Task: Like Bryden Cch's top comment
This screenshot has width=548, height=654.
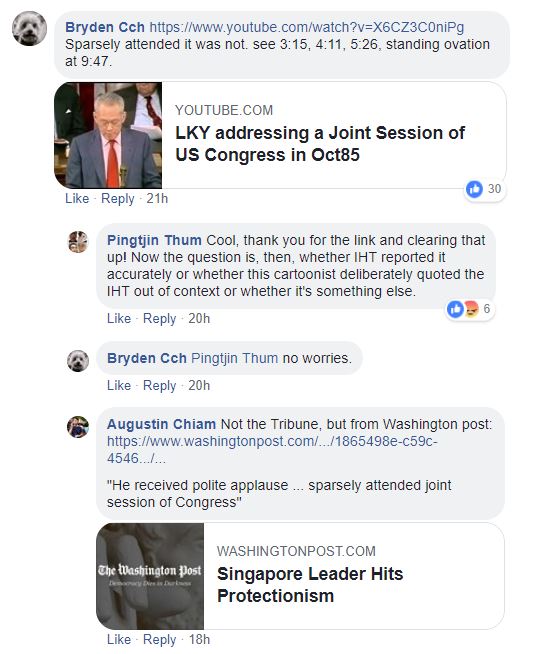Action: click(x=77, y=199)
